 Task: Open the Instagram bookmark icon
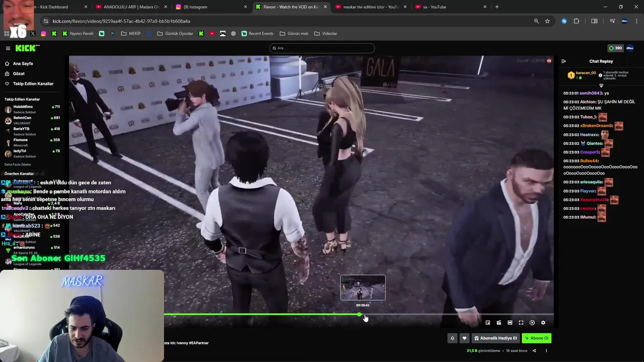43,34
